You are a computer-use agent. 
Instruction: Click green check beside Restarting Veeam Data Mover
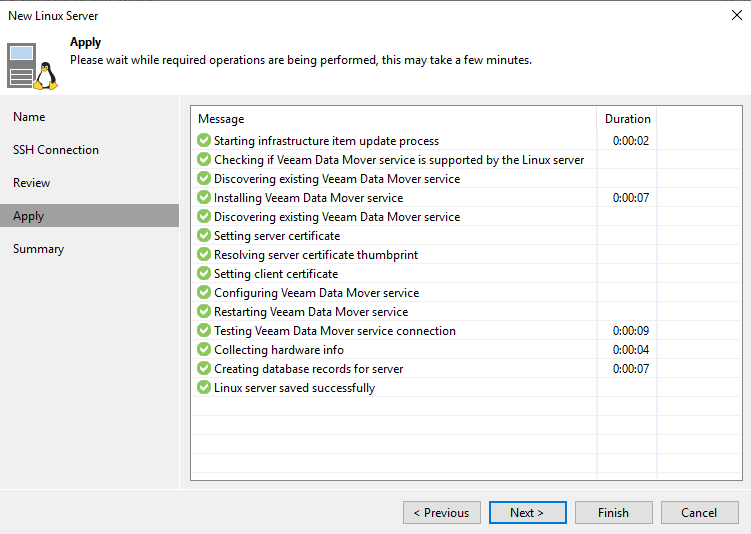click(x=204, y=311)
